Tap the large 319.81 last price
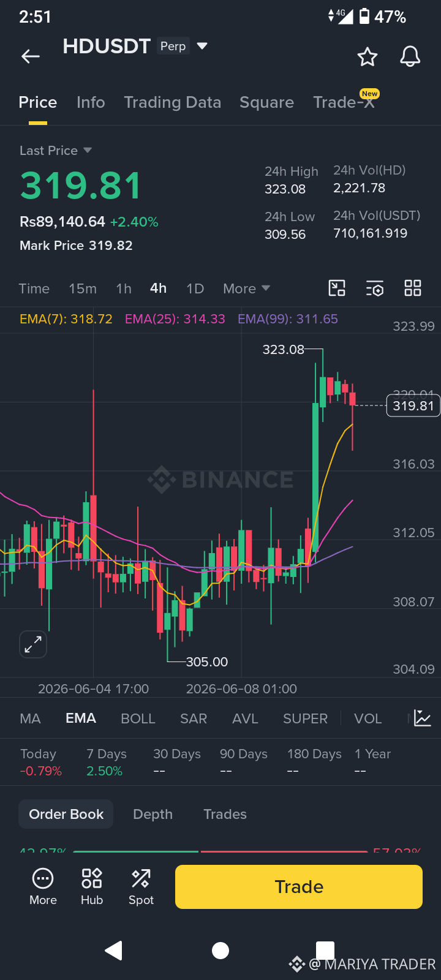The image size is (441, 980). click(80, 186)
